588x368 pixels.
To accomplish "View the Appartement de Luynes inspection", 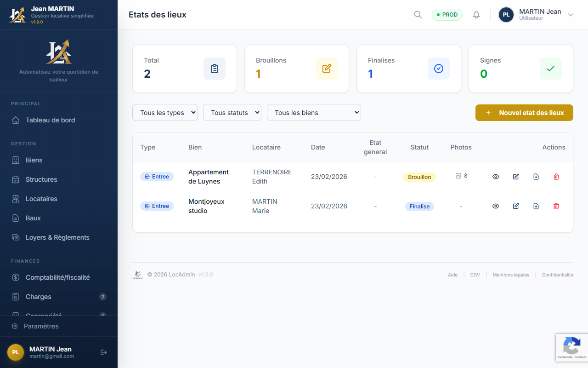I will pos(496,177).
